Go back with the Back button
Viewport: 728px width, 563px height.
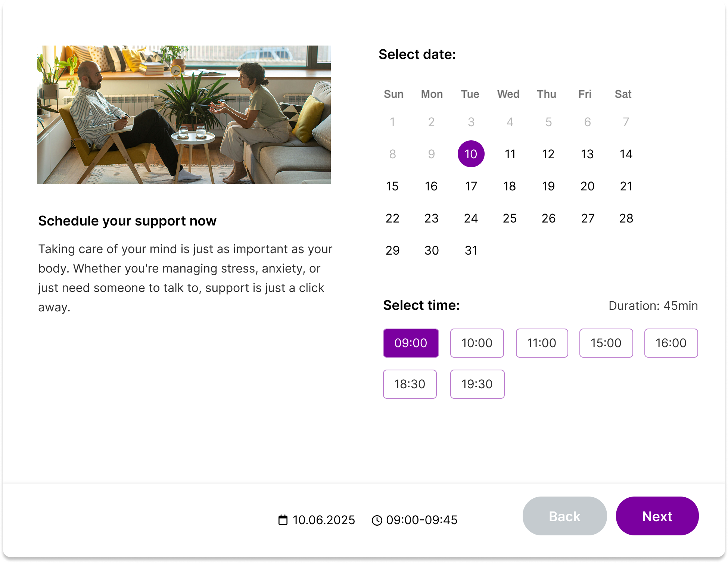click(564, 516)
